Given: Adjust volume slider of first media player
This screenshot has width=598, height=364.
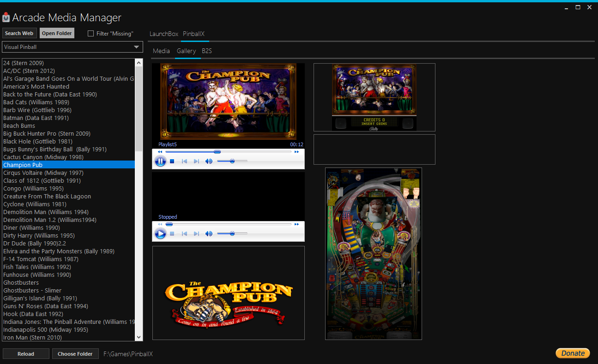Looking at the screenshot, I should point(232,161).
